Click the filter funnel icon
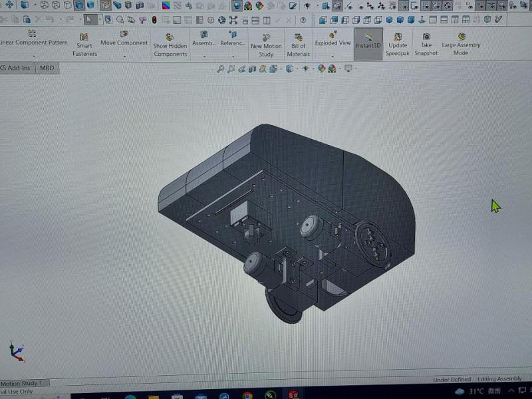Viewport: 532px width, 399px height. (x=142, y=20)
